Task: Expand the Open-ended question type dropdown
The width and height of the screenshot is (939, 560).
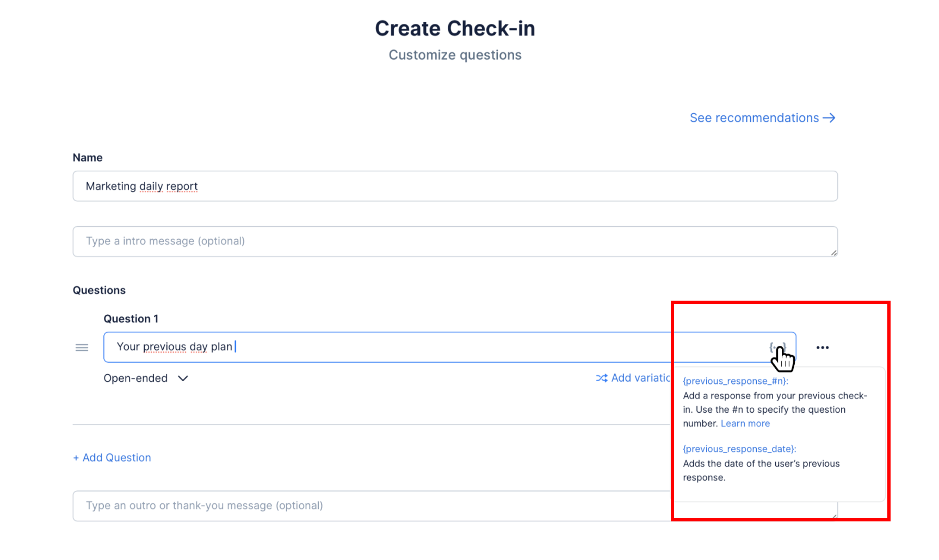Action: pos(136,378)
